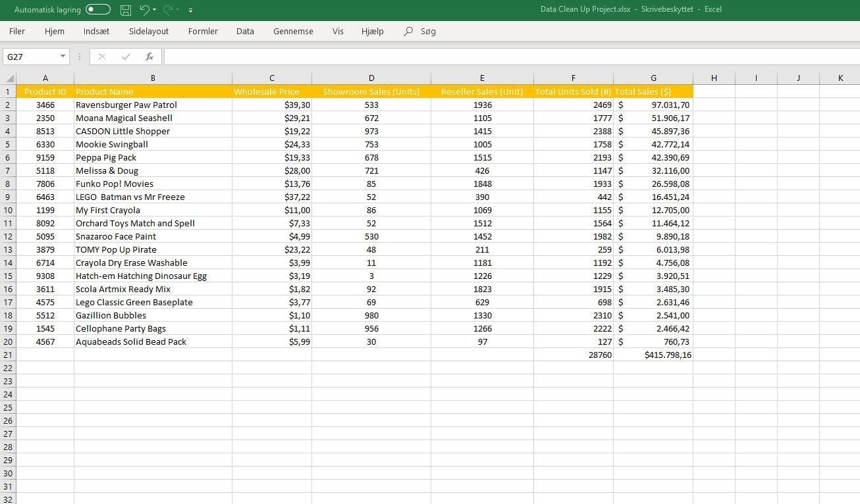
Task: Go to the Formler tab
Action: click(x=203, y=31)
